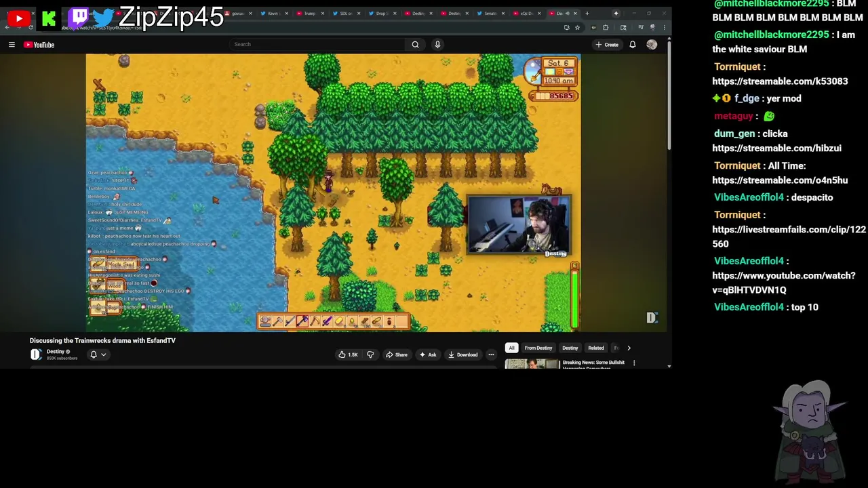Image resolution: width=868 pixels, height=488 pixels.
Task: Click the video title text
Action: click(102, 340)
